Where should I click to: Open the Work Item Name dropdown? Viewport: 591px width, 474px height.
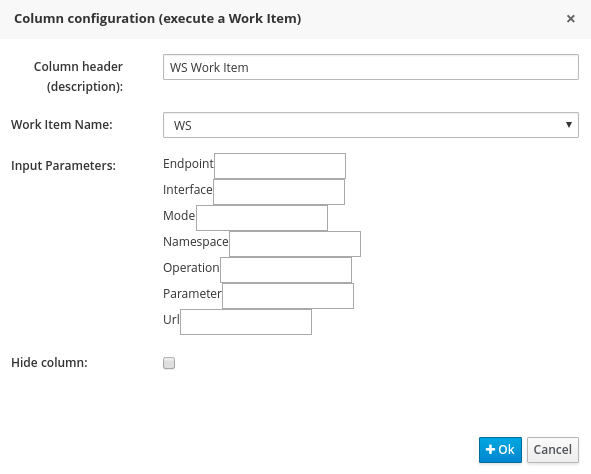[371, 125]
